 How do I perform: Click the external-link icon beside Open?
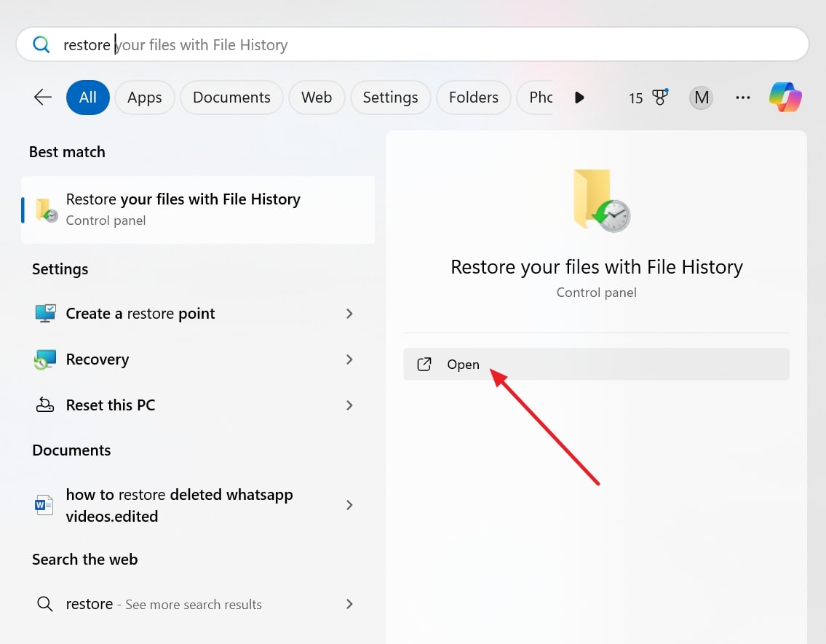point(424,364)
